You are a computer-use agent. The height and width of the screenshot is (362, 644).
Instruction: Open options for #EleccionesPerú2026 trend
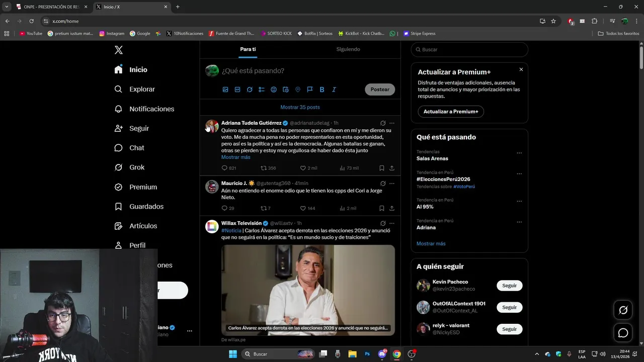[519, 174]
